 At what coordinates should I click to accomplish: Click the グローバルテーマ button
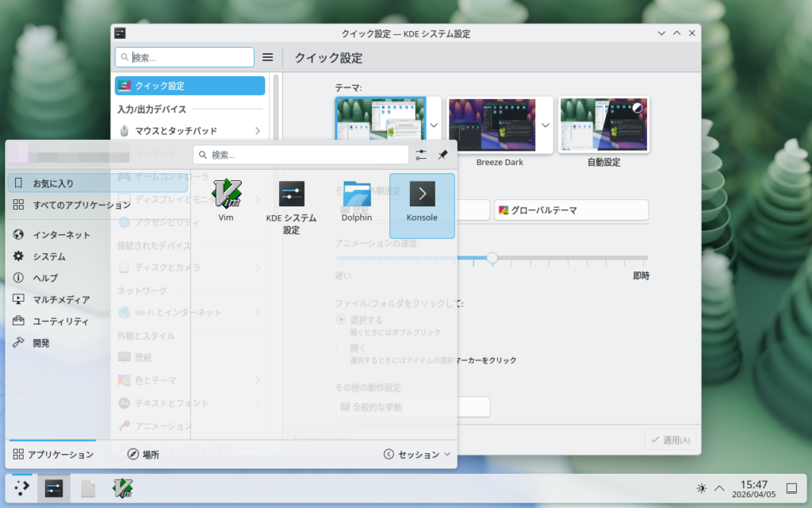tap(571, 210)
